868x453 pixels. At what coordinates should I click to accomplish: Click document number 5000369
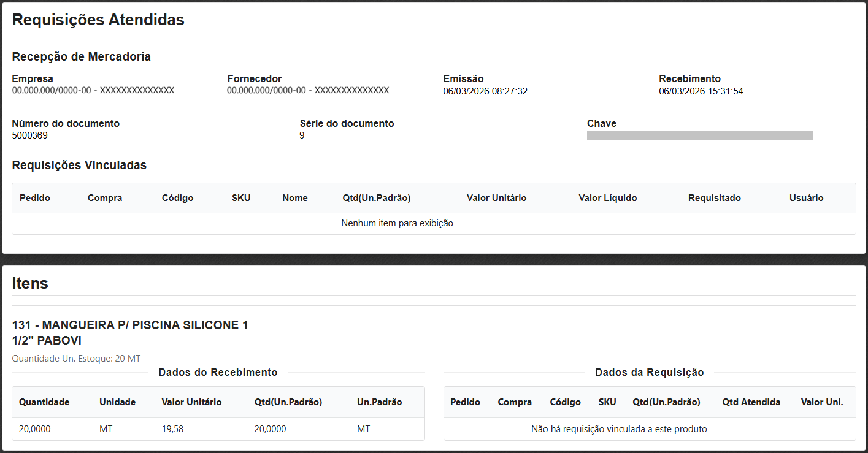pos(30,135)
